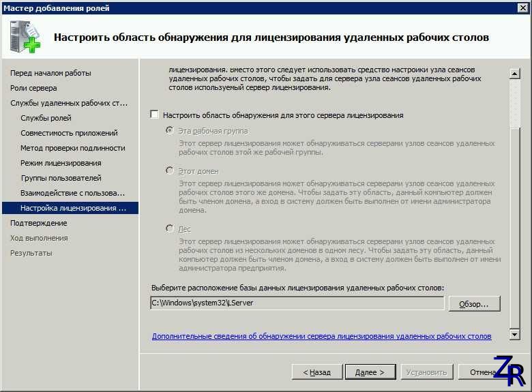The image size is (532, 392).
Task: Close the wizard window with X button
Action: (522, 7)
